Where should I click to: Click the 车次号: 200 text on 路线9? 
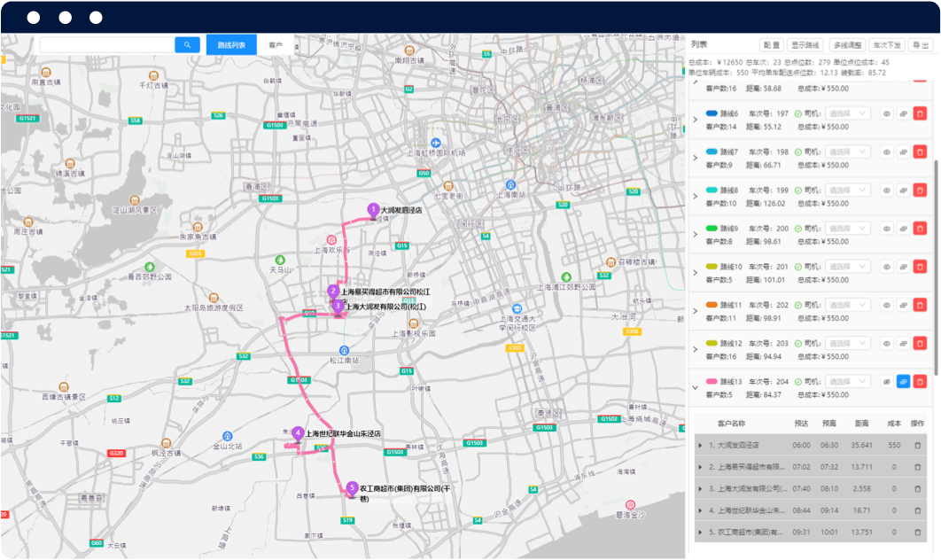(769, 228)
